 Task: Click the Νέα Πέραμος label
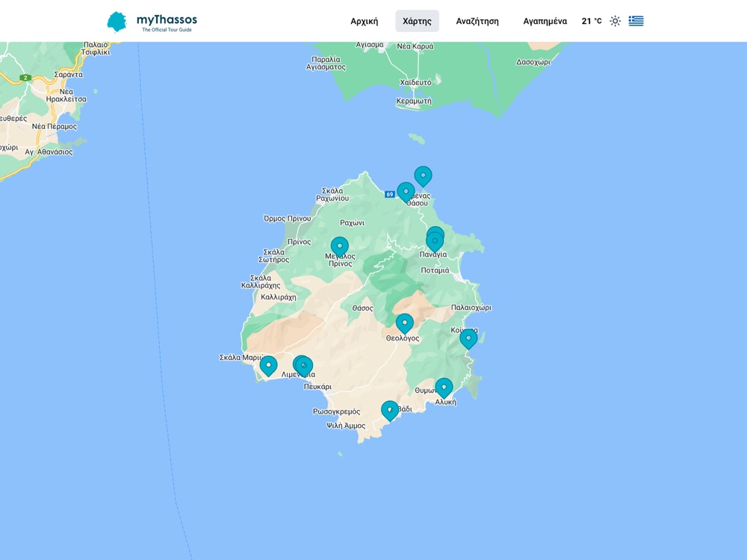tap(55, 127)
